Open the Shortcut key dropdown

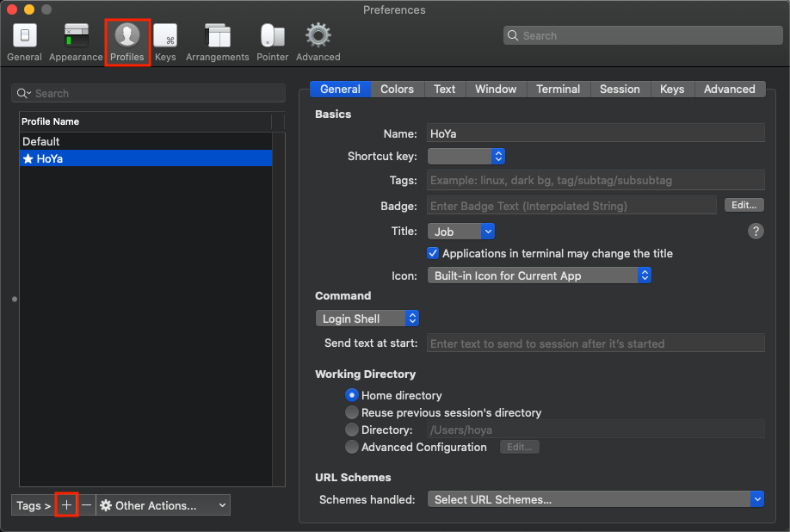[x=466, y=156]
